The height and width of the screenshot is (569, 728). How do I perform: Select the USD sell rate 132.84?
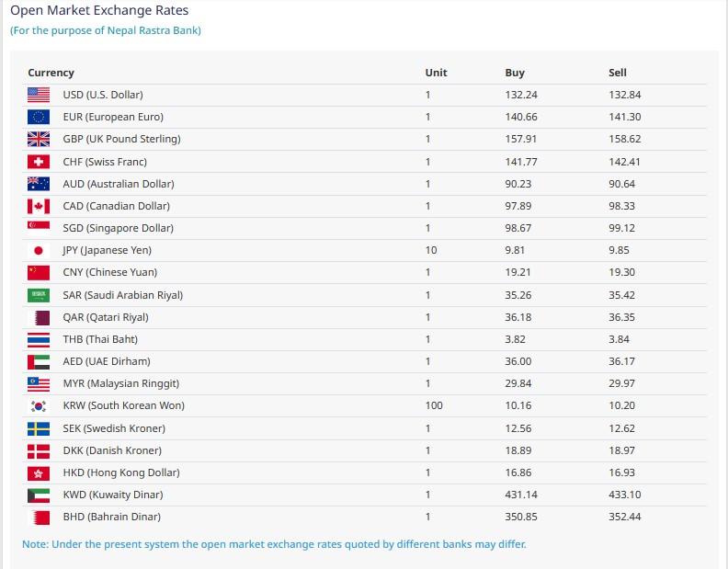pos(624,95)
